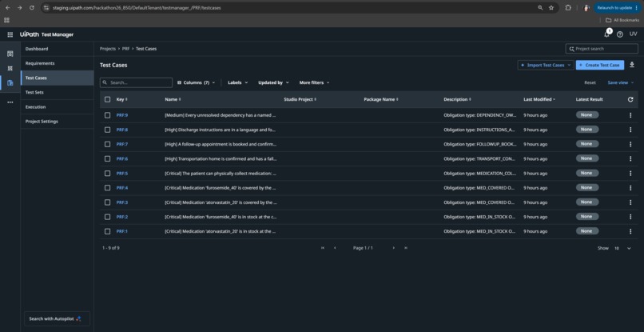The width and height of the screenshot is (644, 332).
Task: Go to the previous page of results
Action: pos(335,248)
